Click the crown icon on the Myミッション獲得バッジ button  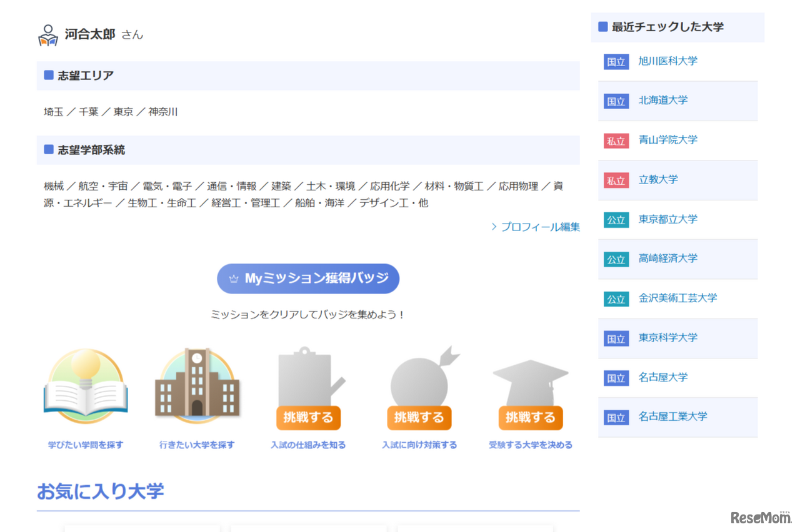click(234, 278)
